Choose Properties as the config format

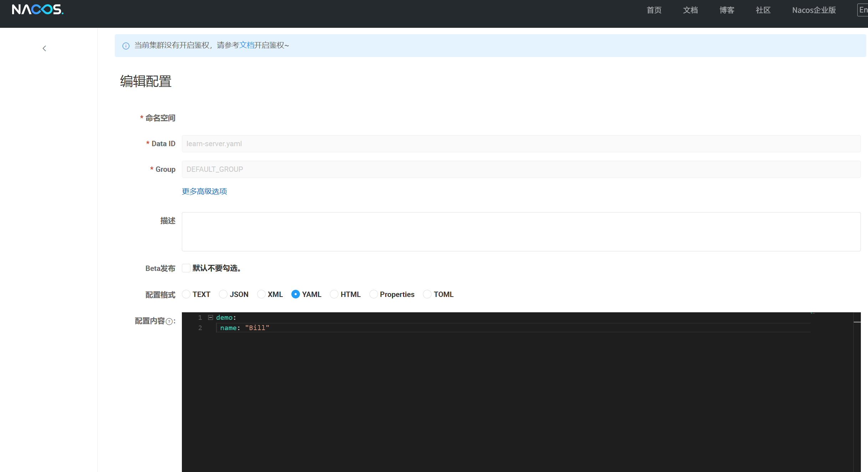pyautogui.click(x=373, y=294)
